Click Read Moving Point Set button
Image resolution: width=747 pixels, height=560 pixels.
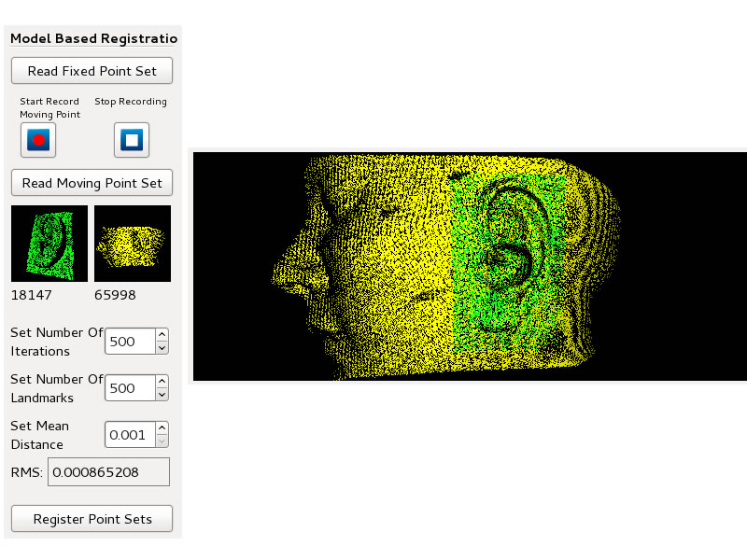click(92, 183)
